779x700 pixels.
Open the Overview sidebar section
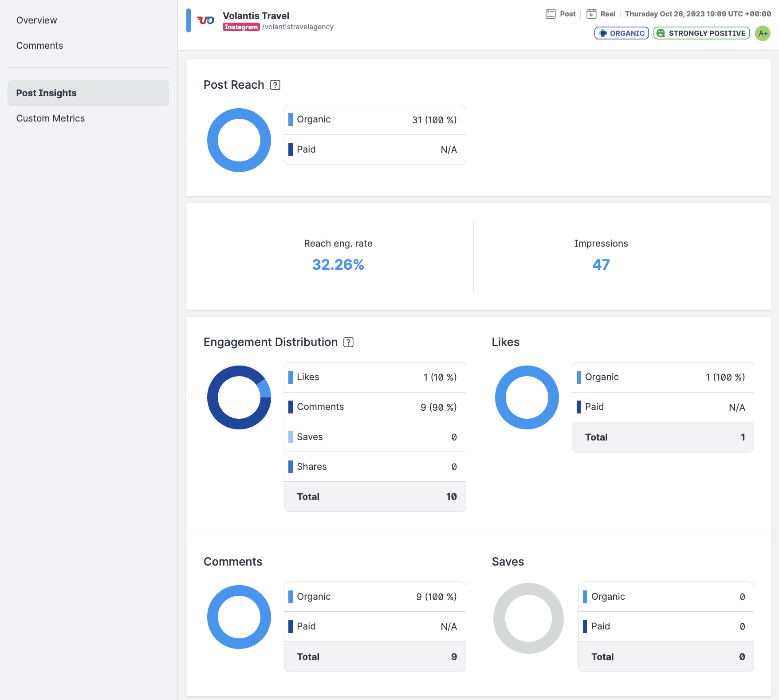pyautogui.click(x=37, y=20)
